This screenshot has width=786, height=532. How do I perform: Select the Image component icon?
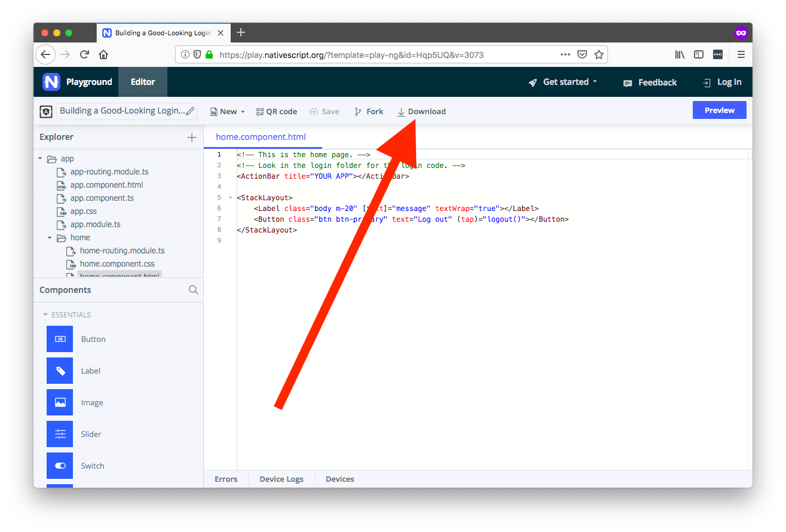pos(60,402)
